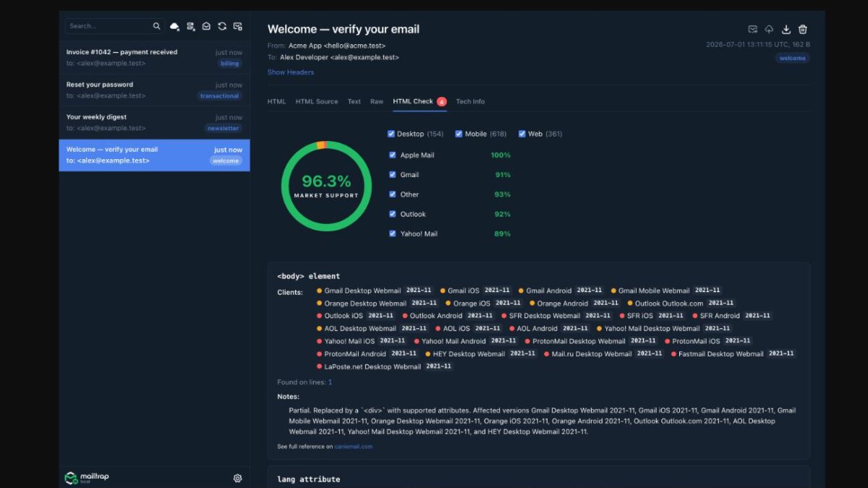Open the caniemail.com reference link
The height and width of the screenshot is (488, 868).
[x=353, y=447]
